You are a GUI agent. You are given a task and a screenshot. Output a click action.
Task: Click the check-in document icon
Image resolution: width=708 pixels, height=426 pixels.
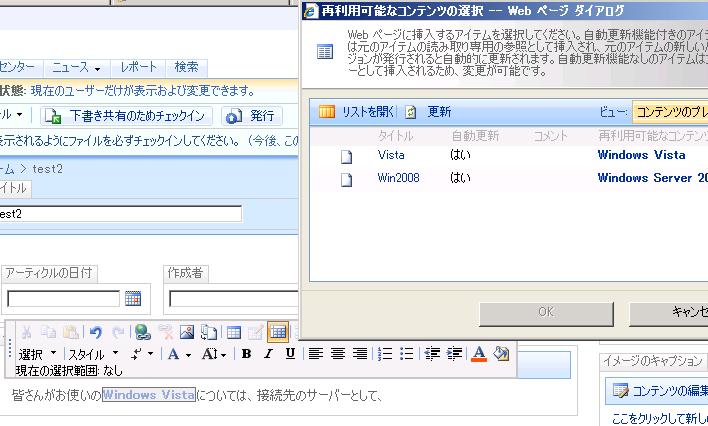pos(53,117)
